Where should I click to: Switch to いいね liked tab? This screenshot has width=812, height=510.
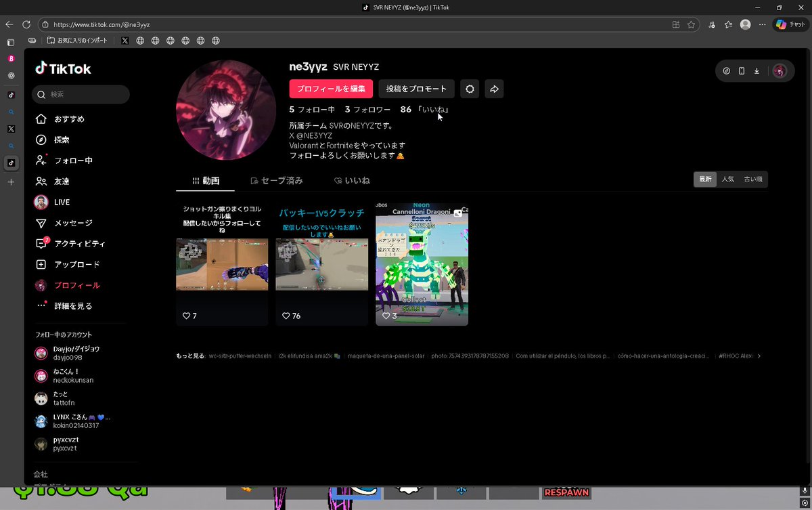352,181
